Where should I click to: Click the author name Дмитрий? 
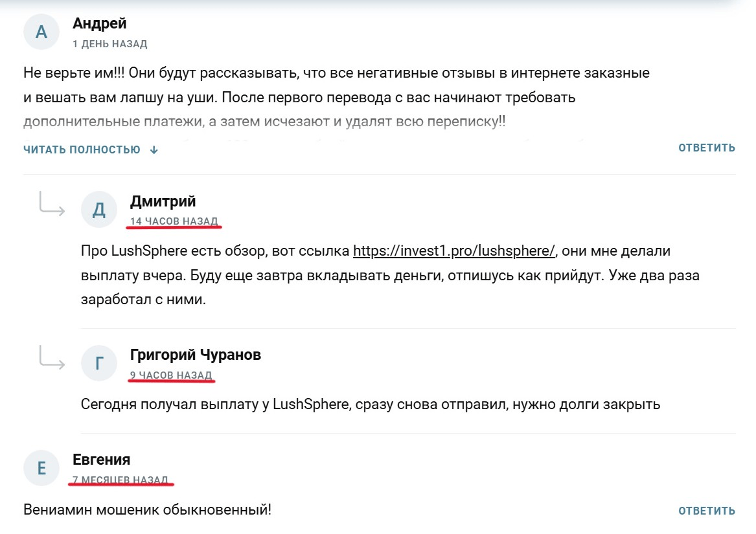click(163, 201)
